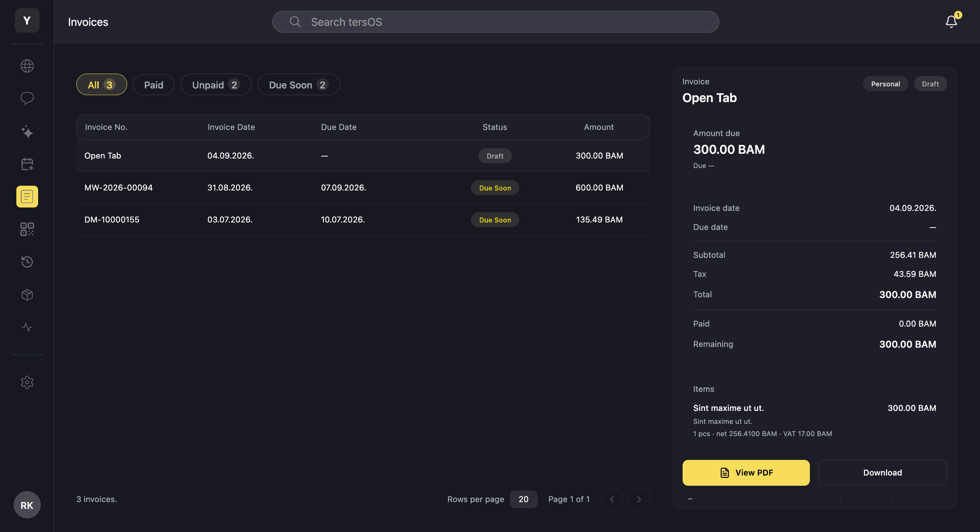The width and height of the screenshot is (980, 532).
Task: Open the sparkle AI assistant icon
Action: click(27, 132)
